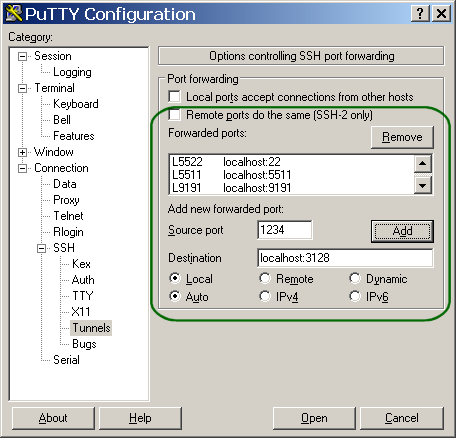Click the Remove button
The height and width of the screenshot is (438, 456).
coord(402,137)
